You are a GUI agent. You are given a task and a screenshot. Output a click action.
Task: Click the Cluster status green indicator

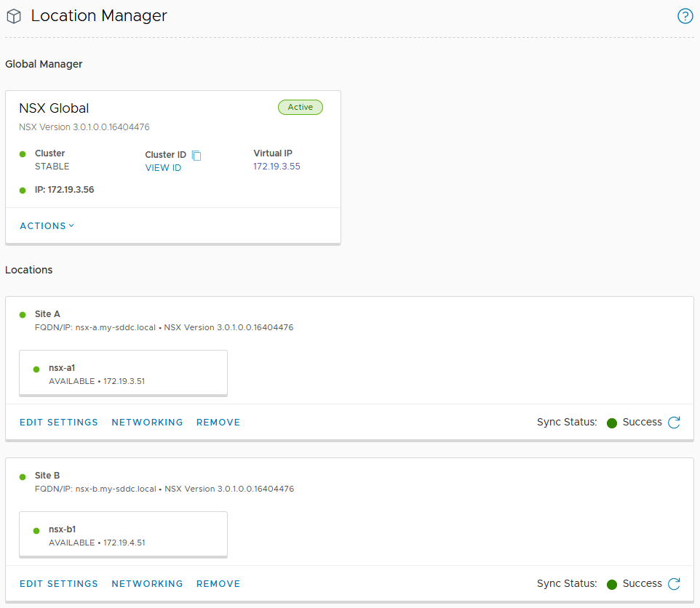tap(23, 154)
